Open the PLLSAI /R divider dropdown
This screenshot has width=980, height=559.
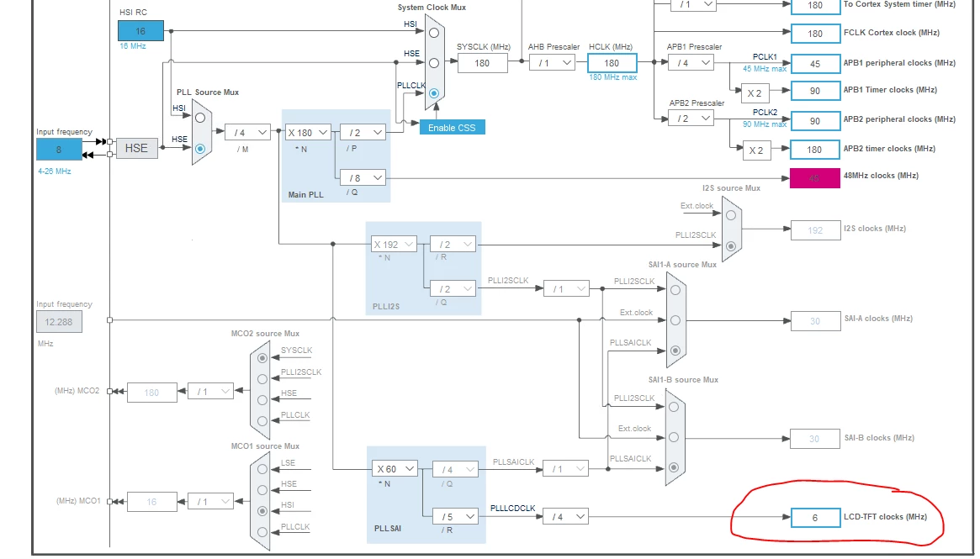click(x=456, y=516)
